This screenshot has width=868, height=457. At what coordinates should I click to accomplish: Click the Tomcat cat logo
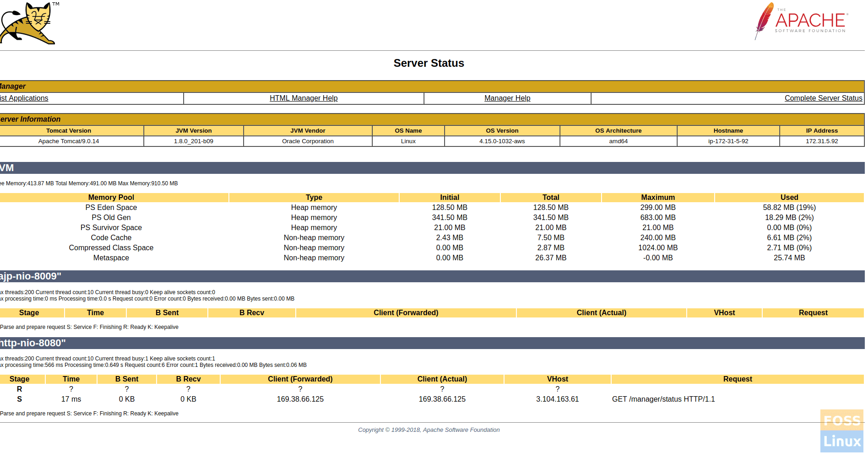[27, 23]
